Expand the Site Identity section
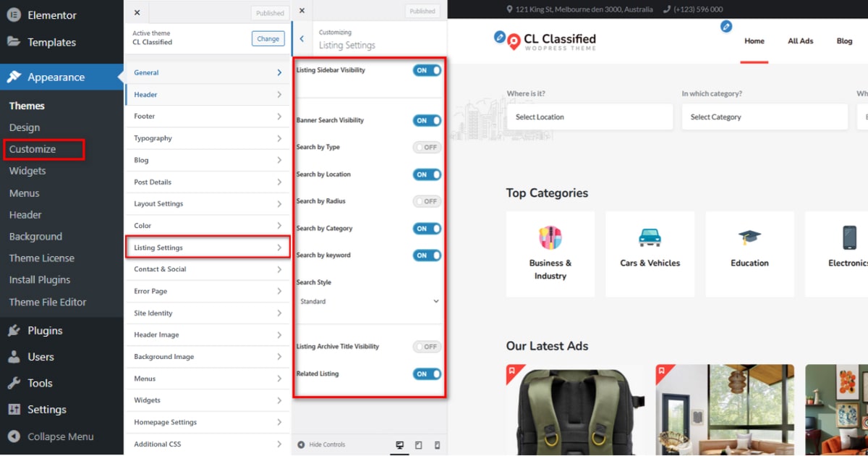This screenshot has width=868, height=456. coord(208,313)
